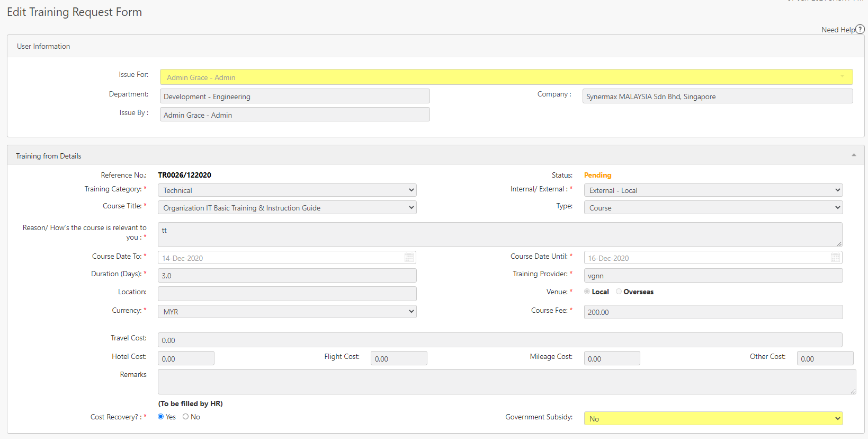
Task: Click the Hotel Cost field
Action: [186, 358]
